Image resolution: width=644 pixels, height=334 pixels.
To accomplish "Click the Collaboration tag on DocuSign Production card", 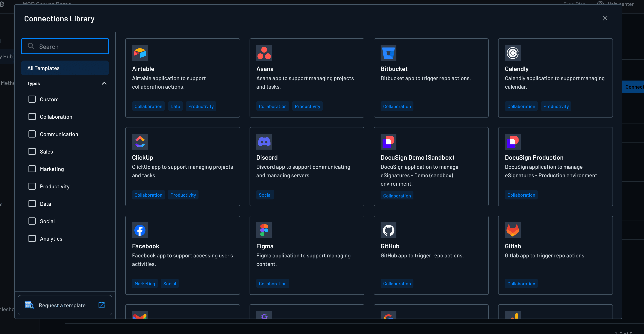I will [521, 195].
